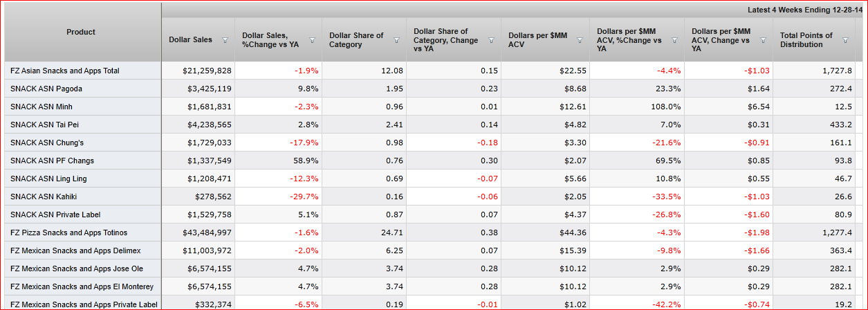Click the Product column header
The image size is (868, 310).
pyautogui.click(x=81, y=32)
